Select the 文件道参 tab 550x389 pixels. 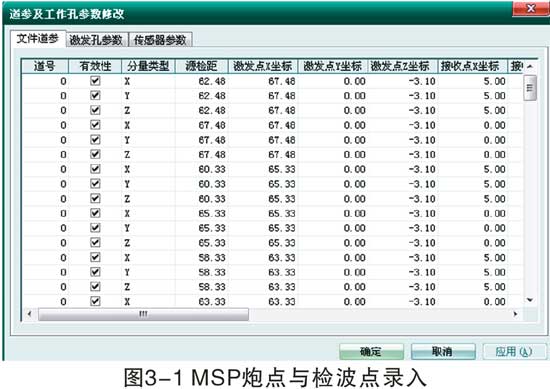(38, 39)
